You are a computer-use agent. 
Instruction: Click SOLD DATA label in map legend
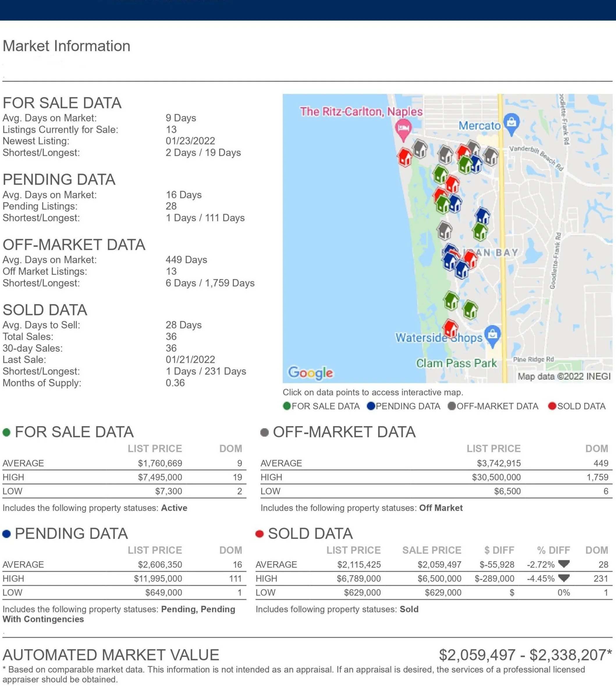coord(581,406)
